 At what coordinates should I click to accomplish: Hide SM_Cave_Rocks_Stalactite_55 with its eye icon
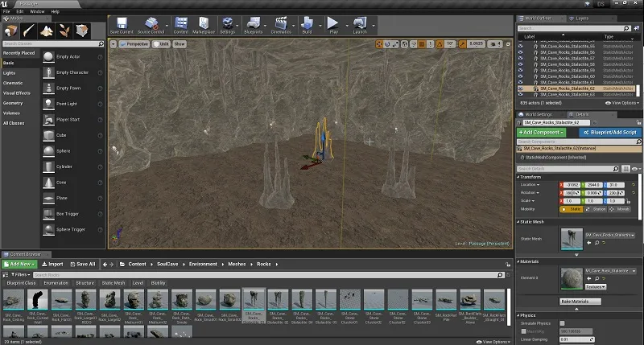[x=520, y=47]
